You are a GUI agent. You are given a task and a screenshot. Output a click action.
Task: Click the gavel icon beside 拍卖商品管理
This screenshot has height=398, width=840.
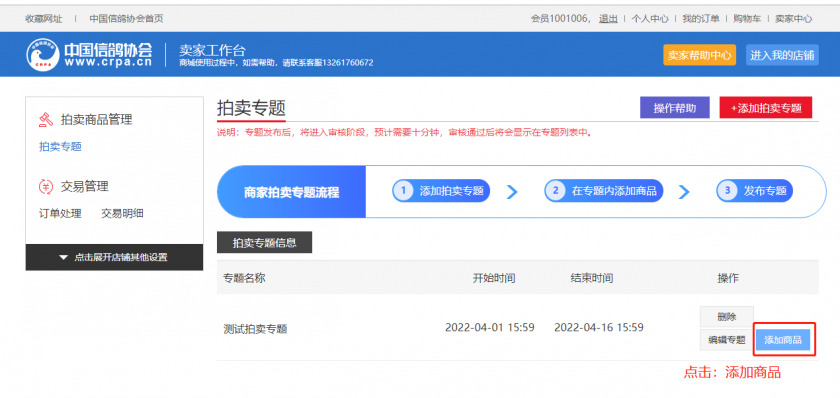coord(47,119)
